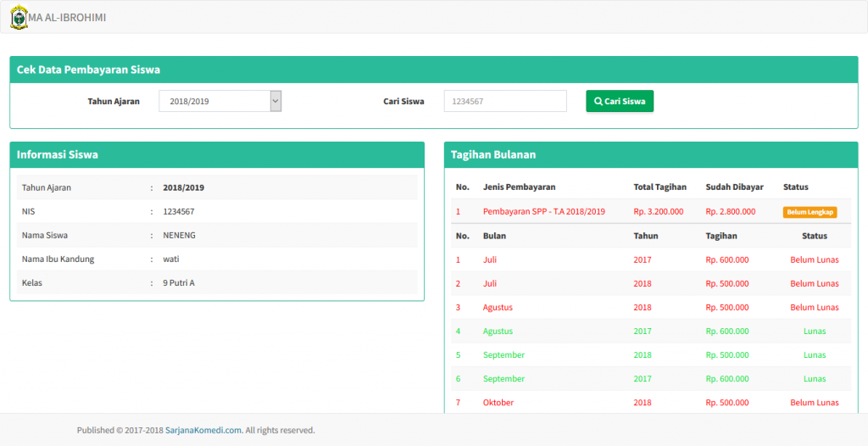The height and width of the screenshot is (446, 868).
Task: Click the Kelas label in Informasi Siswa
Action: coord(32,283)
